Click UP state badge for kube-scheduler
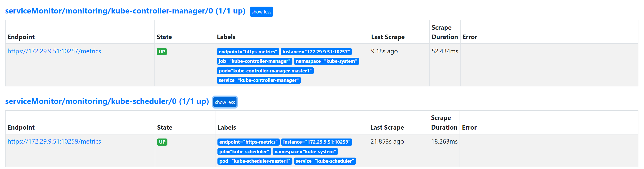The width and height of the screenshot is (644, 169). (162, 142)
